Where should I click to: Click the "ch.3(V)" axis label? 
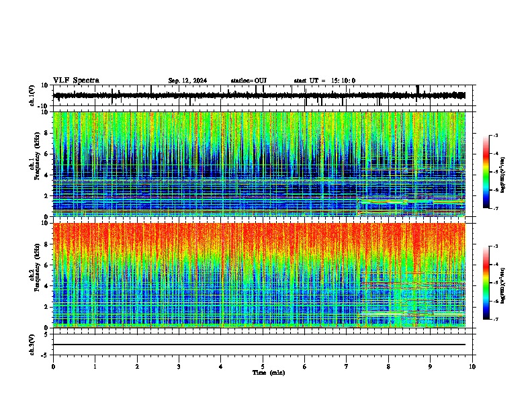(32, 345)
